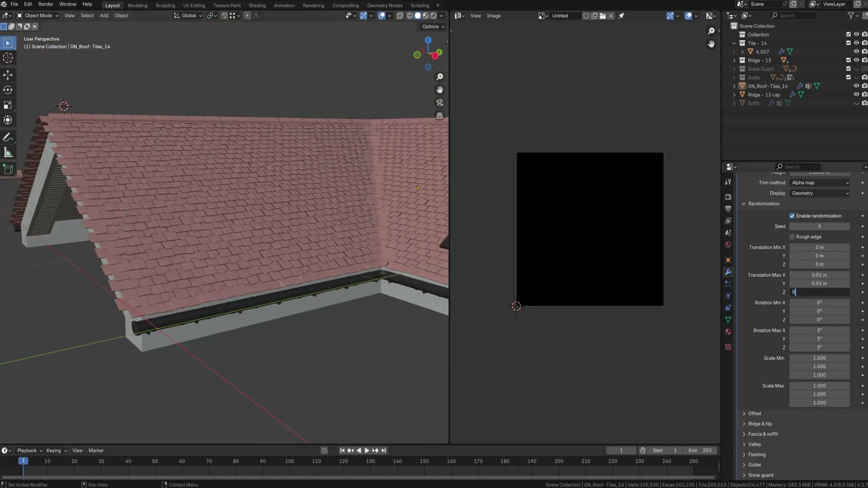The width and height of the screenshot is (868, 488).
Task: Open the File menu
Action: [14, 5]
